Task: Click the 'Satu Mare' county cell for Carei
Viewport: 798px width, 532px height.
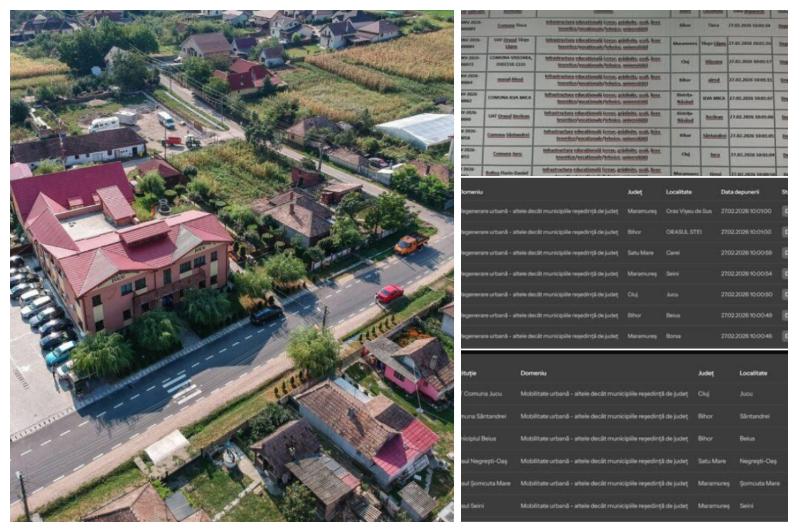Action: click(x=642, y=253)
